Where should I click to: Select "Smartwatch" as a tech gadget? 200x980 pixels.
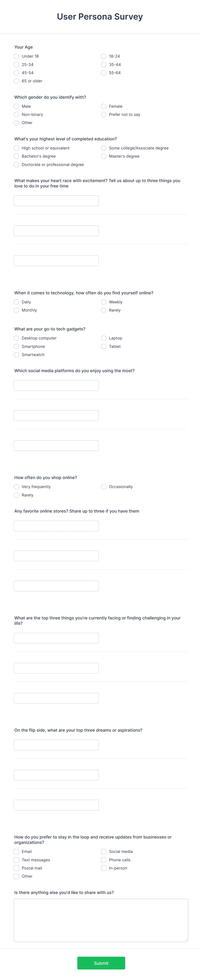click(16, 355)
